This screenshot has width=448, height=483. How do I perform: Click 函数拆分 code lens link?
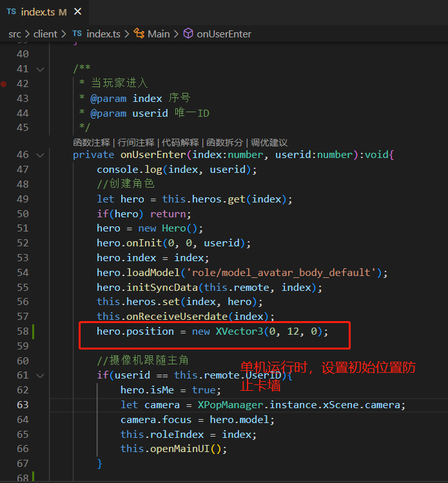[x=224, y=143]
